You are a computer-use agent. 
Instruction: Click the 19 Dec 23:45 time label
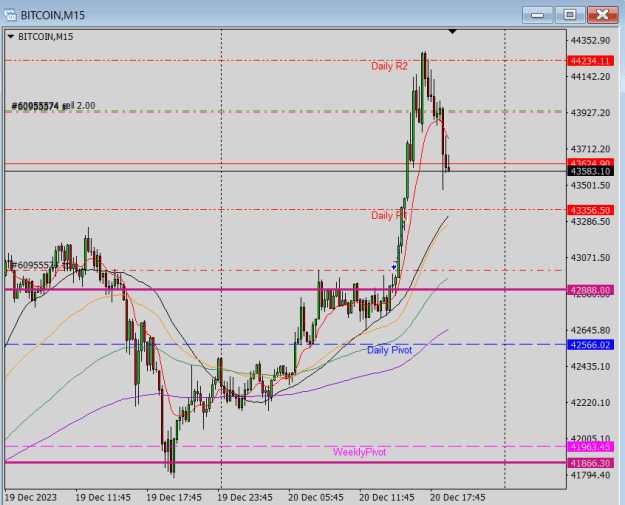[x=245, y=497]
